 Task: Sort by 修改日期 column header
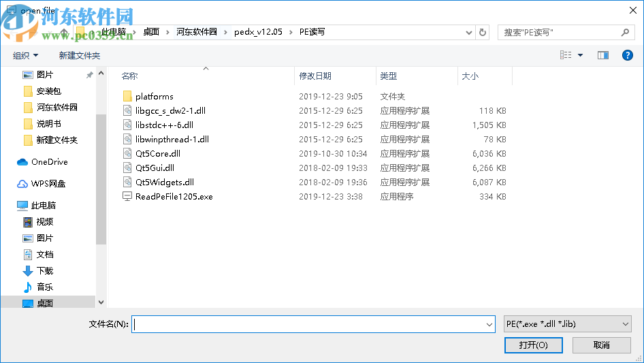(x=315, y=76)
